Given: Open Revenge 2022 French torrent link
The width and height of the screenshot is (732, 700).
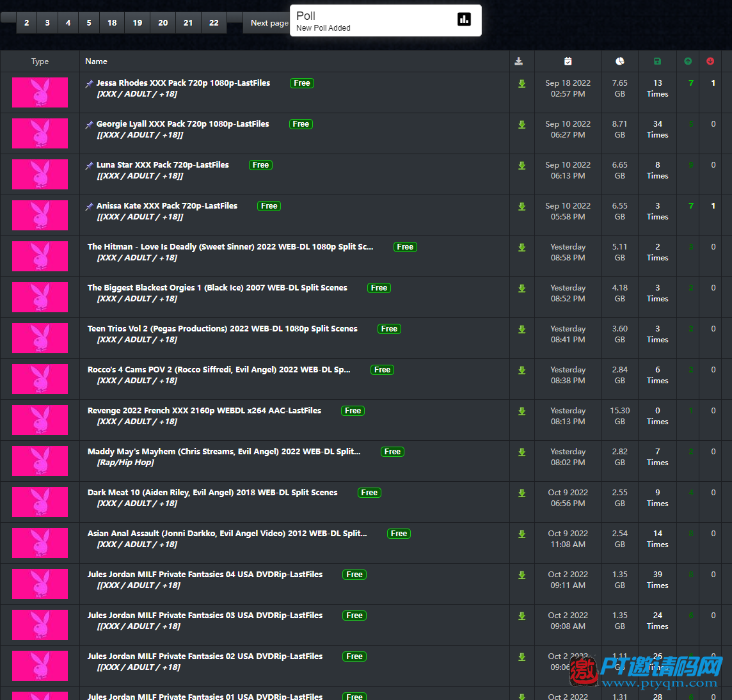Looking at the screenshot, I should tap(204, 411).
